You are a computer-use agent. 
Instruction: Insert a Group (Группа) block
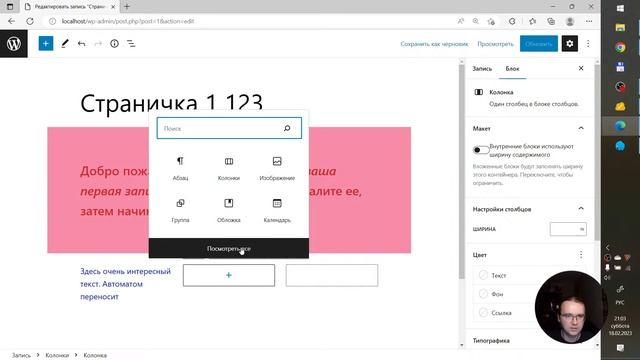coord(180,210)
